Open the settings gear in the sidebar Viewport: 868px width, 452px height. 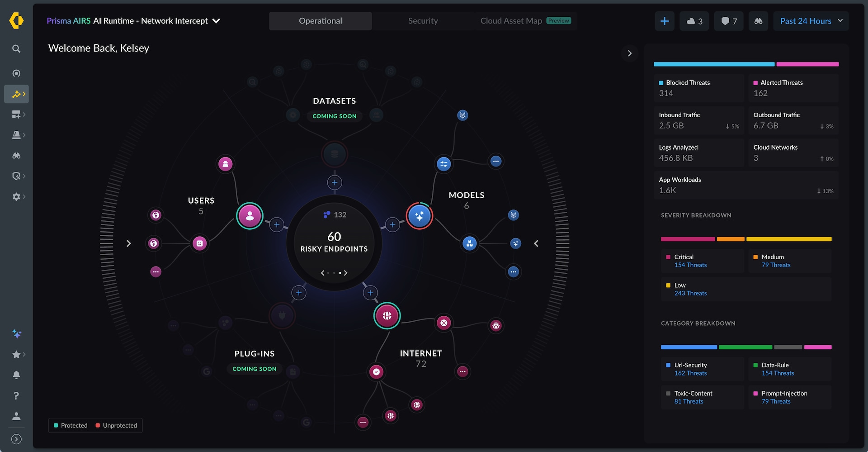[x=16, y=196]
